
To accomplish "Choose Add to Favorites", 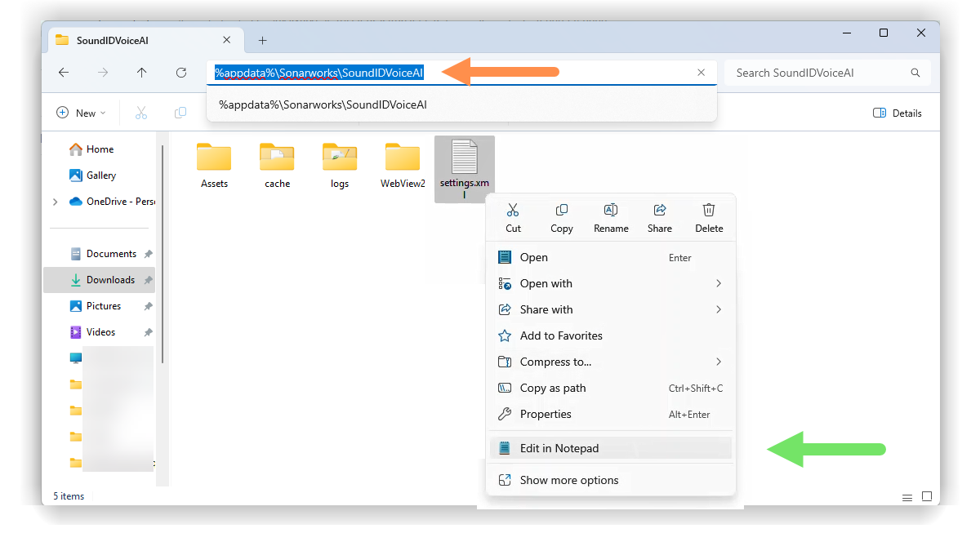I will click(610, 335).
